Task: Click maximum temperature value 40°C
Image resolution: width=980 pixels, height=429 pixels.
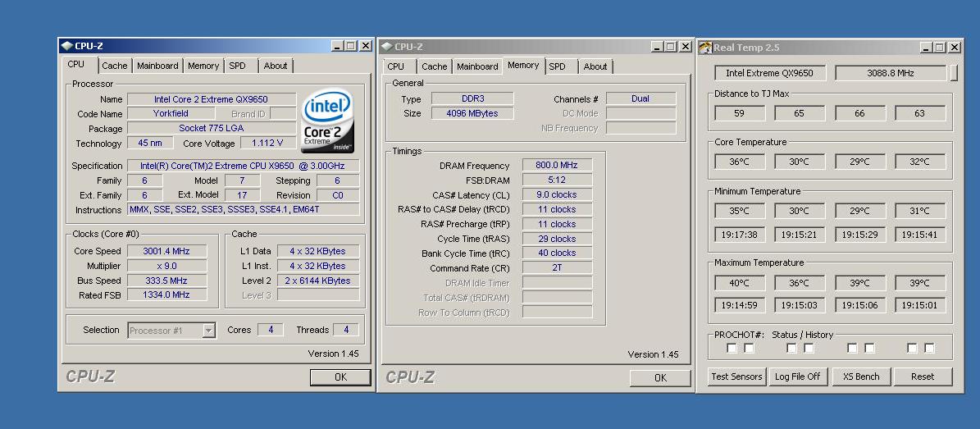Action: 740,283
